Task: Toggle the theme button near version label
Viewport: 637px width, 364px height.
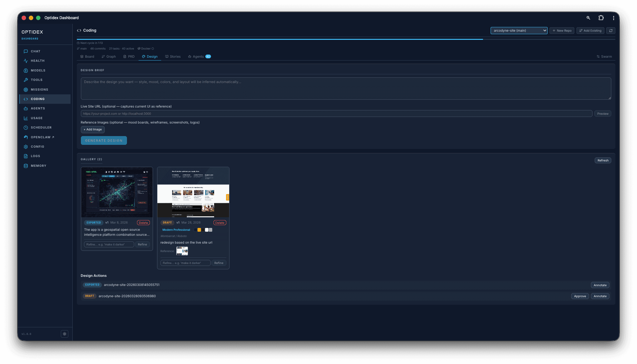Action: tap(65, 334)
